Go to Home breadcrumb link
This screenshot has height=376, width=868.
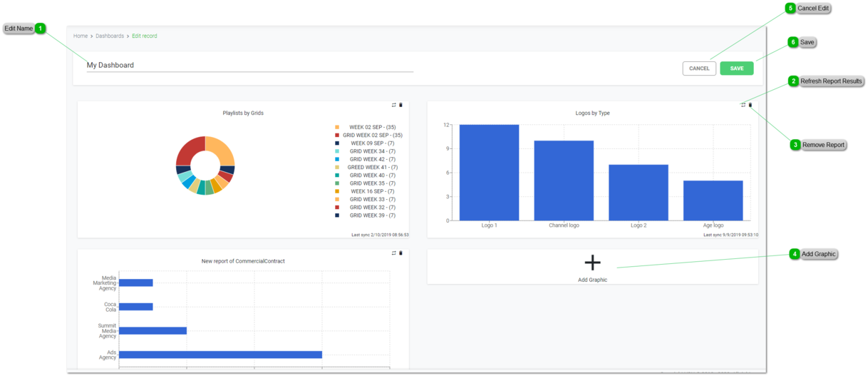pos(81,36)
